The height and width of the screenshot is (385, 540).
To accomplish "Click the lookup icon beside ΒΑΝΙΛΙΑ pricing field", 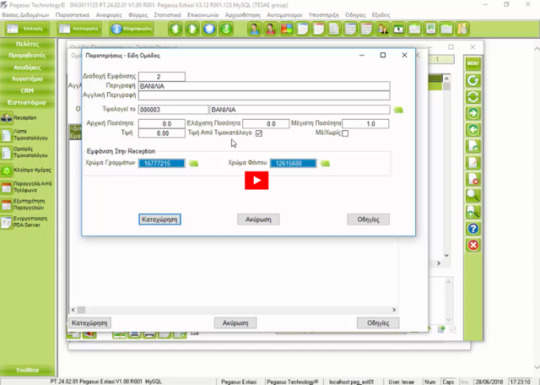I will tap(398, 110).
